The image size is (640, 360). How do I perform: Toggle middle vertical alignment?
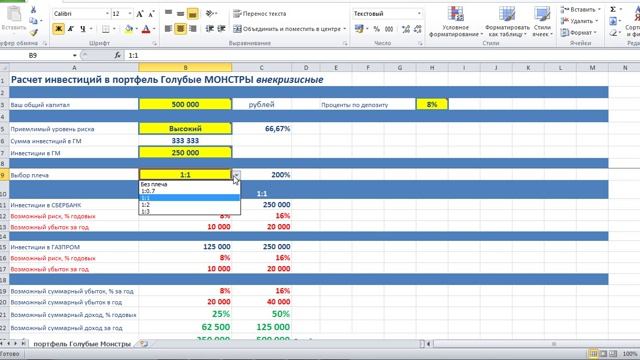(180, 13)
